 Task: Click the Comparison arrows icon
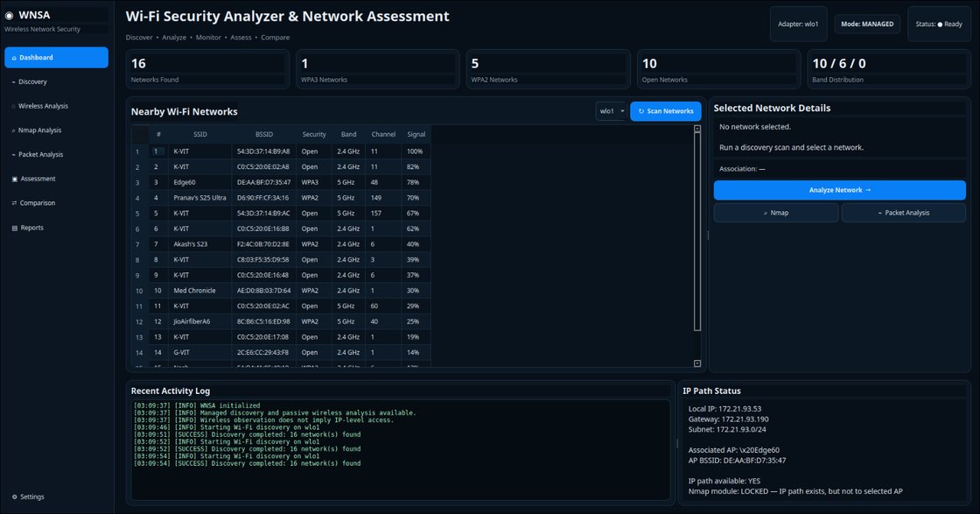tap(14, 203)
